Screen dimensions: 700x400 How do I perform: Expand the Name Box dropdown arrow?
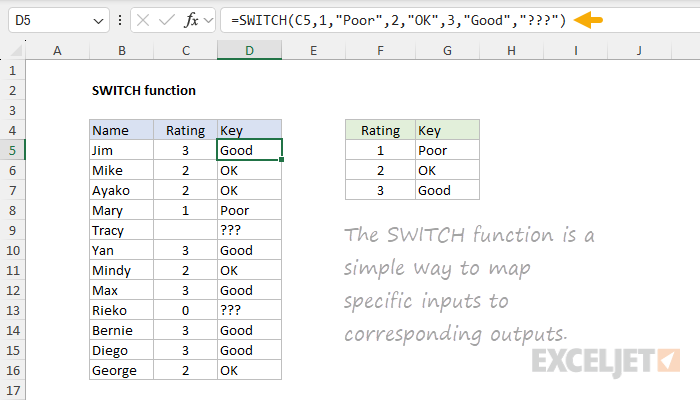coord(98,21)
